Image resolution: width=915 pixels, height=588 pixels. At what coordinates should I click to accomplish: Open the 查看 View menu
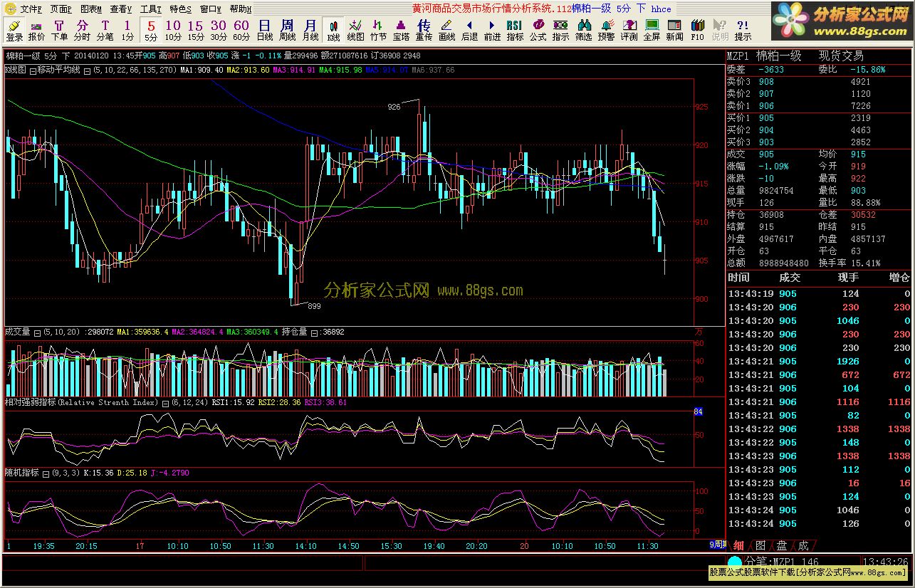click(x=120, y=9)
